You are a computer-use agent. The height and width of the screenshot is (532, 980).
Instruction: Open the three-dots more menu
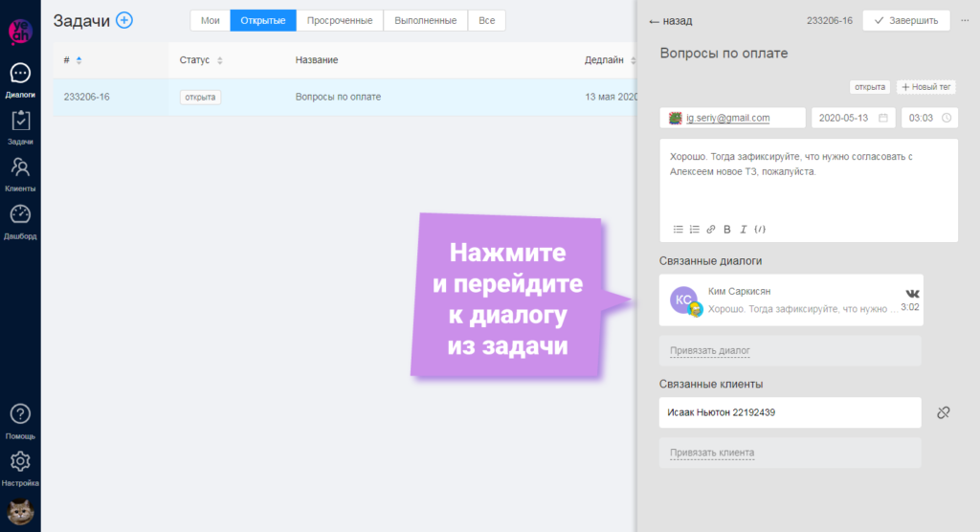pyautogui.click(x=964, y=20)
